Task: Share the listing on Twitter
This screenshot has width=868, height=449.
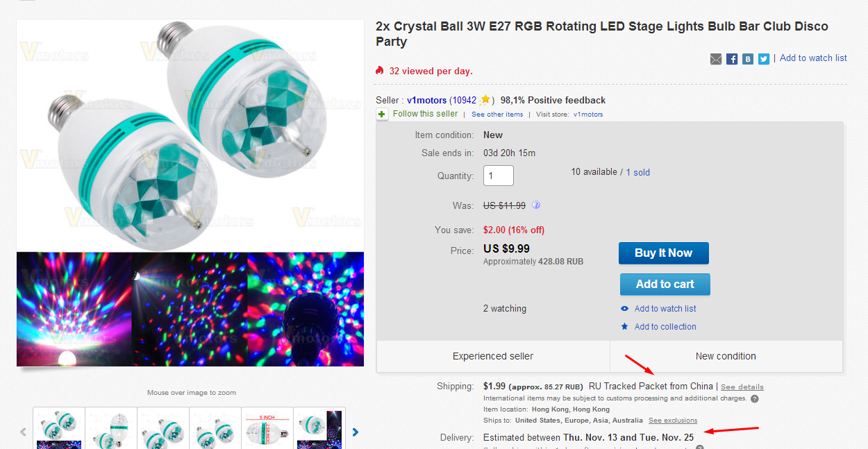Action: point(764,59)
